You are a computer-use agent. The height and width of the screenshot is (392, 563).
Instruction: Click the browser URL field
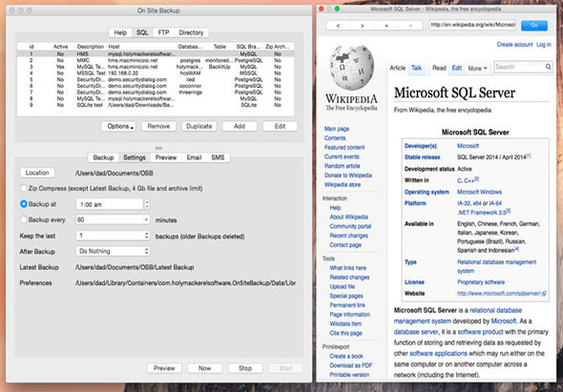(x=473, y=25)
